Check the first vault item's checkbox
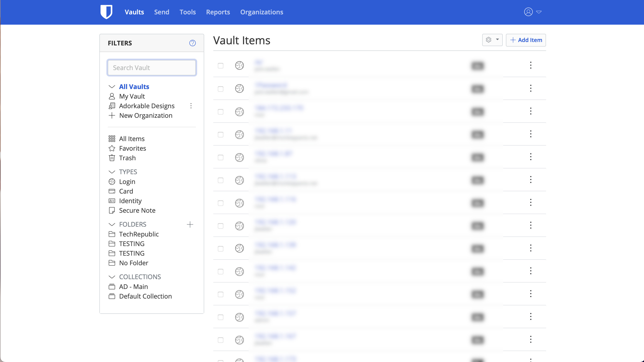Screen dimensions: 644x362 (x=221, y=66)
